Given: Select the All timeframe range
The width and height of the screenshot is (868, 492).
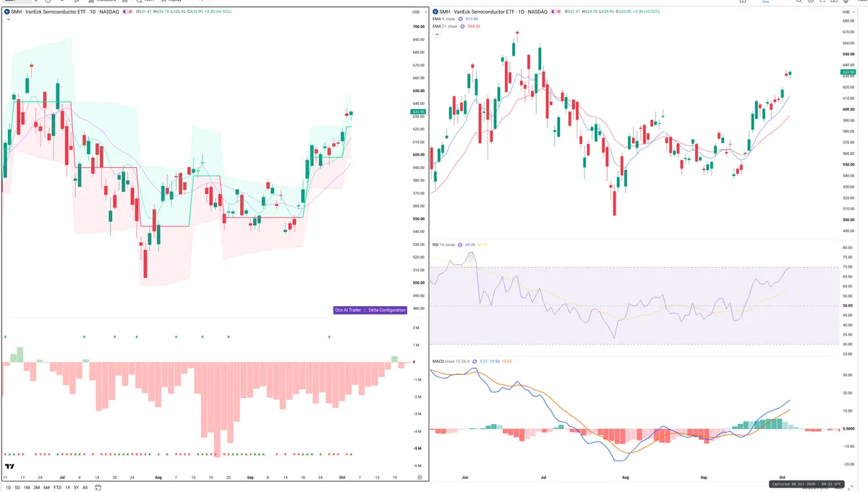Looking at the screenshot, I should pos(85,488).
